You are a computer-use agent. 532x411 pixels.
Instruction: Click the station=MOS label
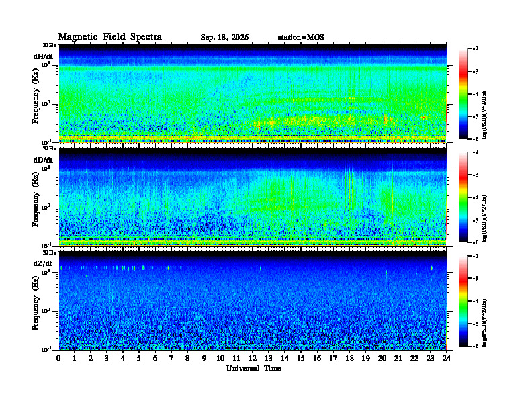tap(301, 38)
